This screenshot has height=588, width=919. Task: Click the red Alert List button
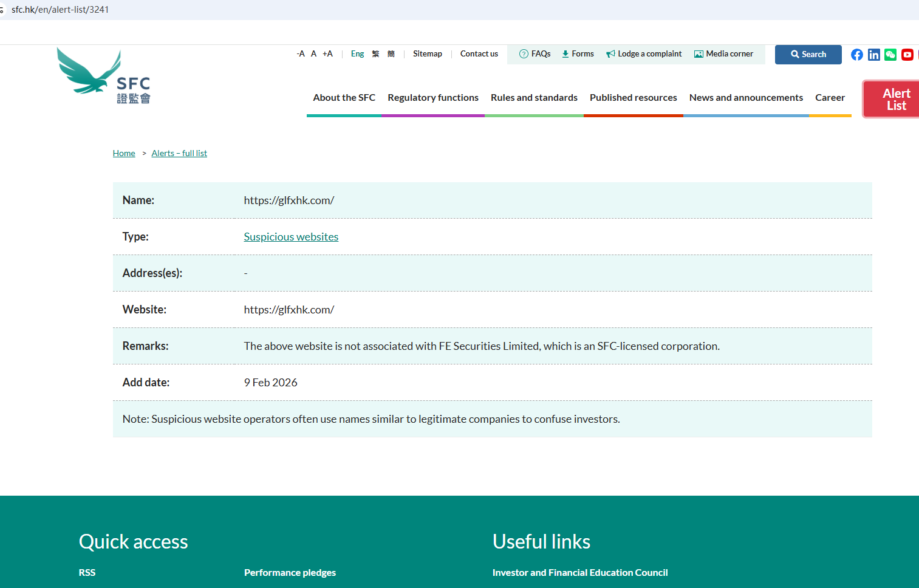[895, 99]
